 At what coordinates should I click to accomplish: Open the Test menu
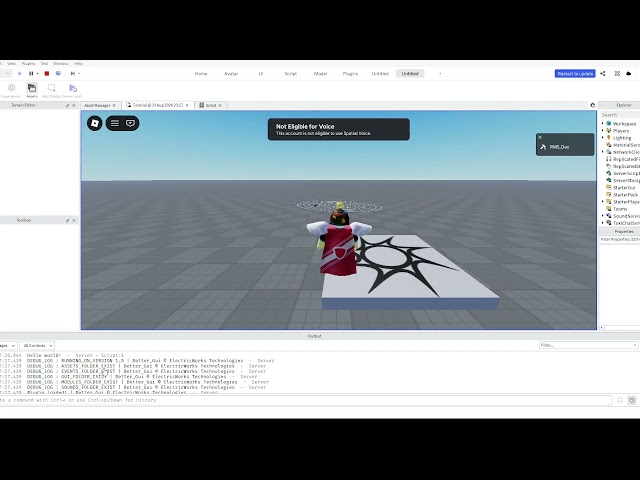[x=44, y=64]
